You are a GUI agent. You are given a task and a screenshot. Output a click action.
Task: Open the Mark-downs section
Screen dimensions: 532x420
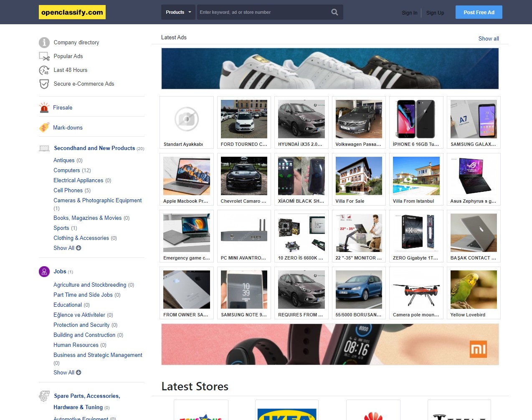point(68,128)
